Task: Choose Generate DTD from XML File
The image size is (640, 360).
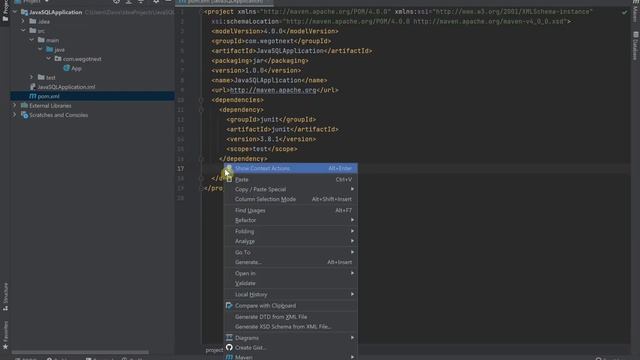Action: (x=291, y=317)
